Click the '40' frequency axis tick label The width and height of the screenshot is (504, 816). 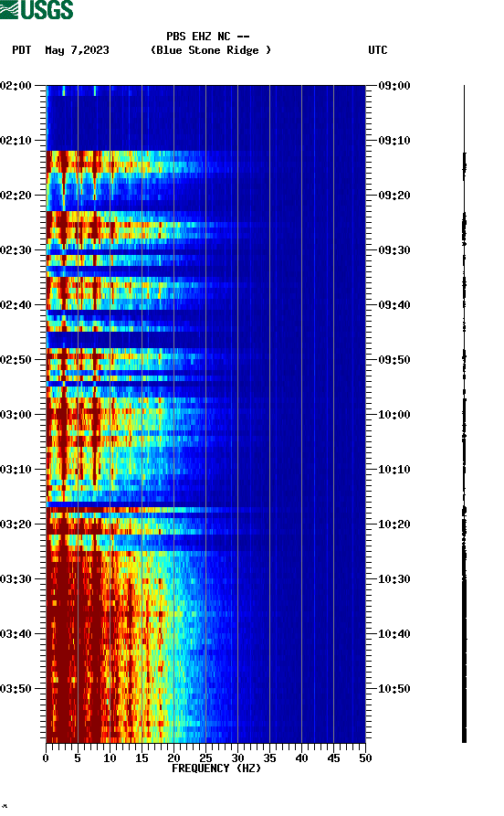click(x=301, y=758)
